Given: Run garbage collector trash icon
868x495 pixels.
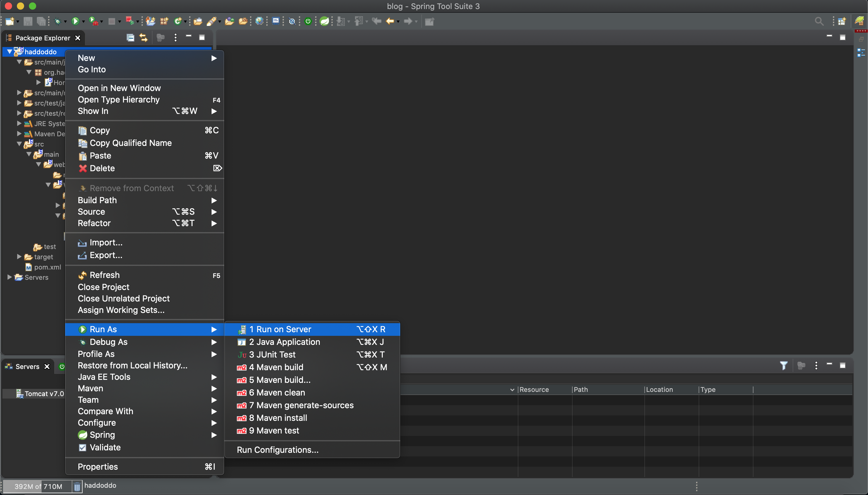Looking at the screenshot, I should 77,486.
